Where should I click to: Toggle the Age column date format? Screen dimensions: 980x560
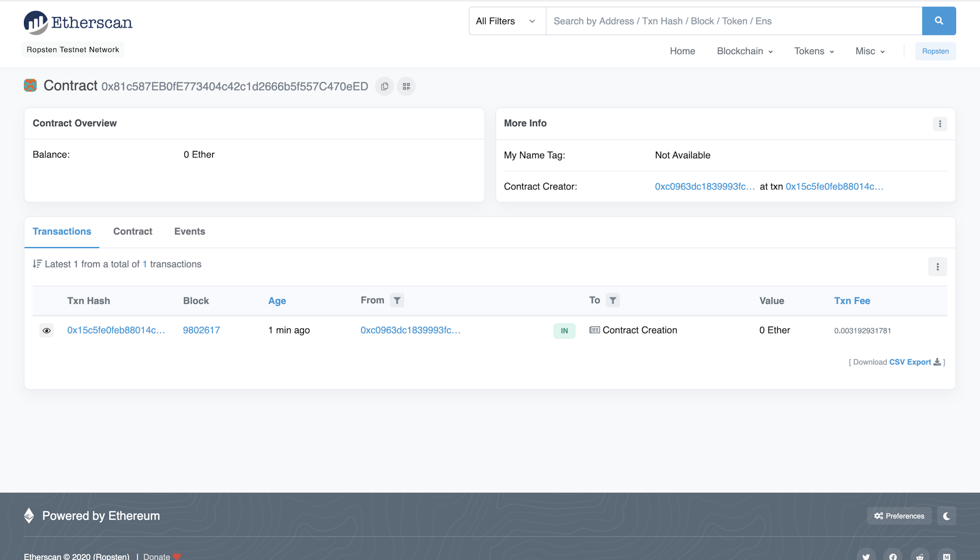(277, 301)
